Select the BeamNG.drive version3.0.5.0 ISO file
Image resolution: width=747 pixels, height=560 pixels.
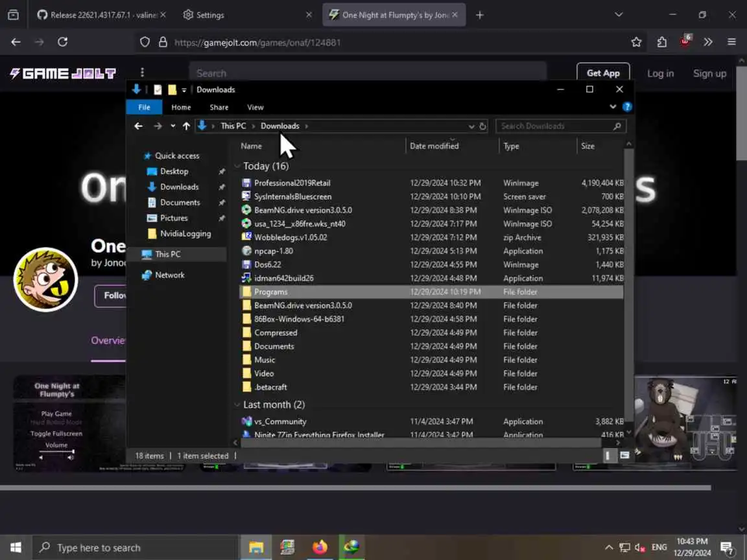303,210
